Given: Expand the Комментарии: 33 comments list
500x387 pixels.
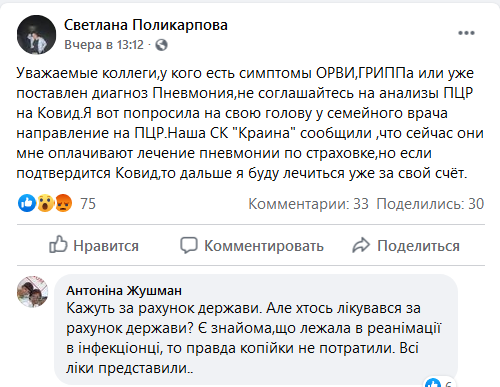Looking at the screenshot, I should [308, 204].
